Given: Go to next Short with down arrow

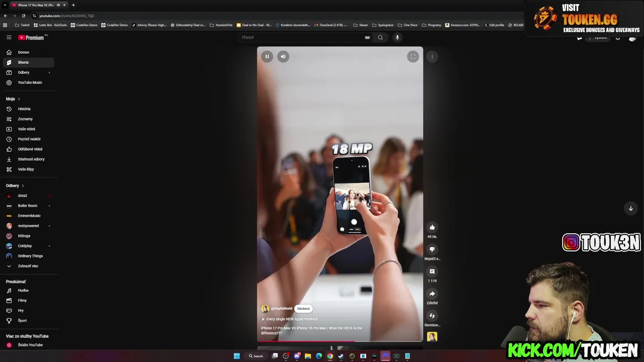Looking at the screenshot, I should pyautogui.click(x=630, y=208).
